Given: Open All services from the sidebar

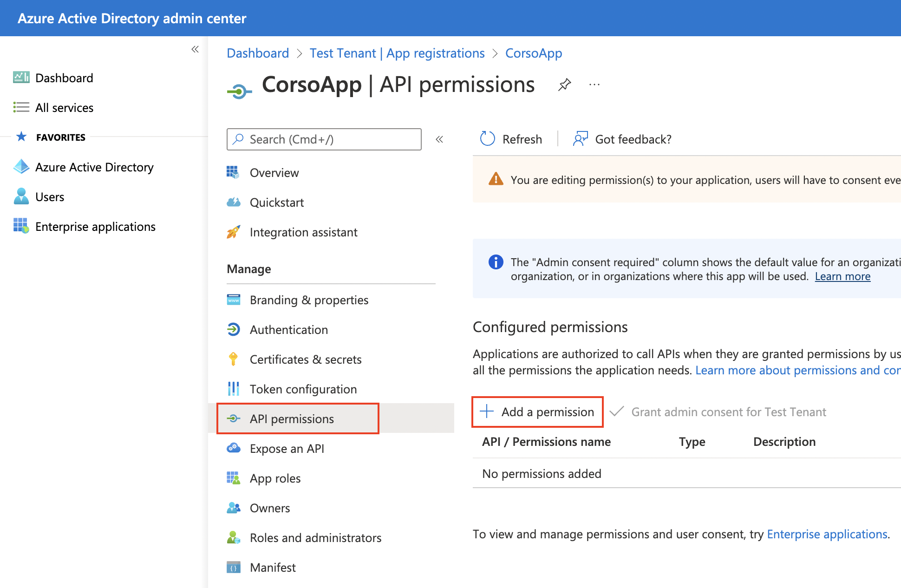Looking at the screenshot, I should coord(64,107).
